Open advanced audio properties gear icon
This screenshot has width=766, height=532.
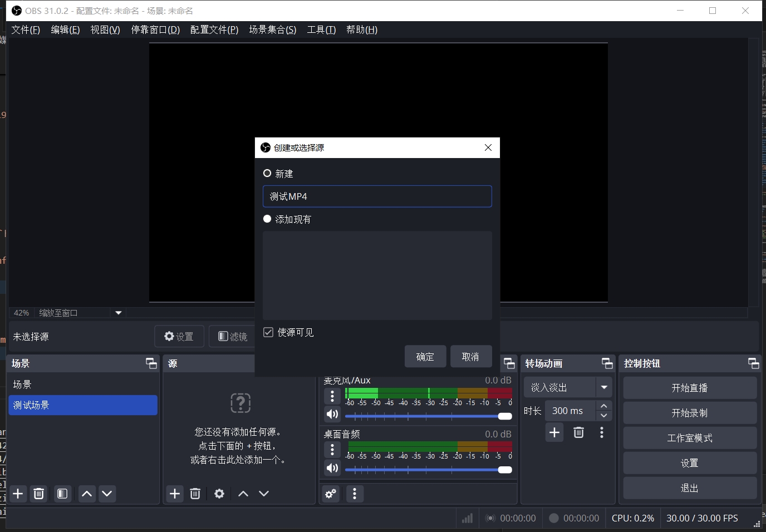331,494
